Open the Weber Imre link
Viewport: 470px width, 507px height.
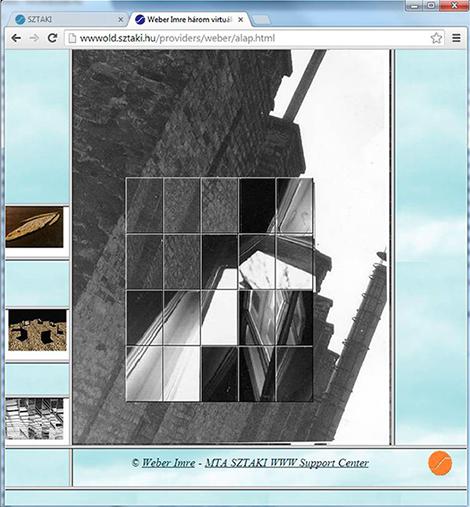[x=168, y=463]
